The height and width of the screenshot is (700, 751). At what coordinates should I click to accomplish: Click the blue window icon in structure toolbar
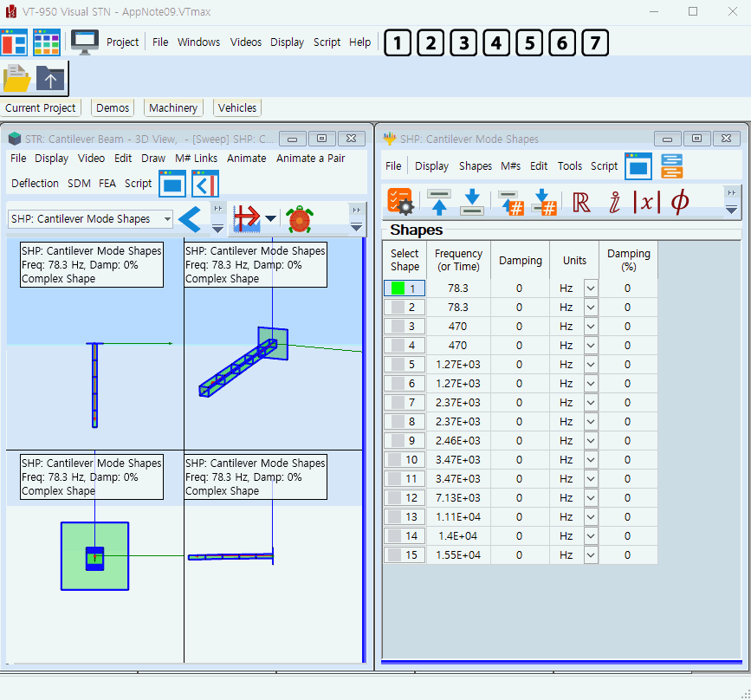tap(172, 184)
